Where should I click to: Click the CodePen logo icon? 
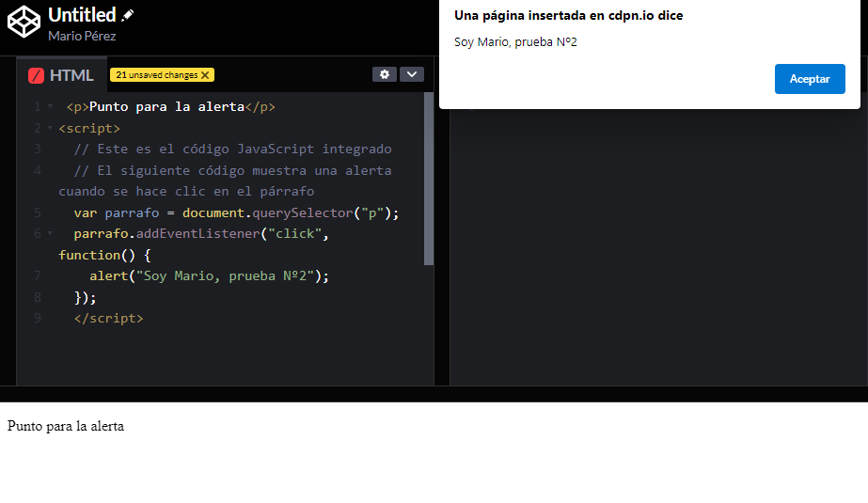coord(24,23)
